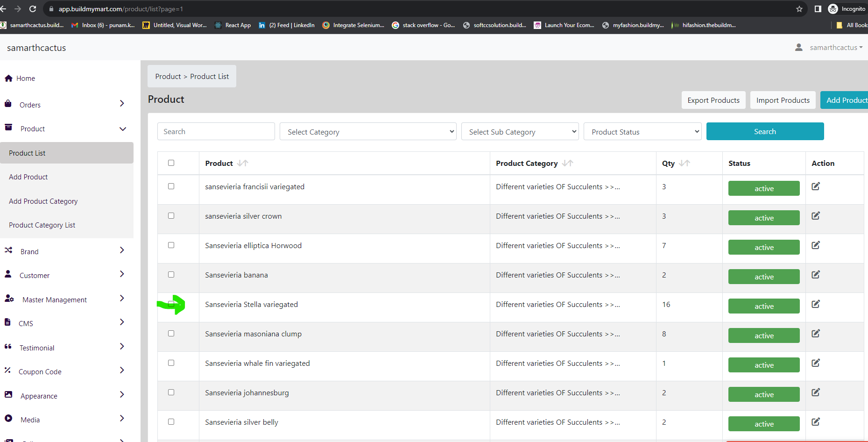Edit Sansevieria johannesburg product
This screenshot has width=868, height=442.
pos(816,392)
